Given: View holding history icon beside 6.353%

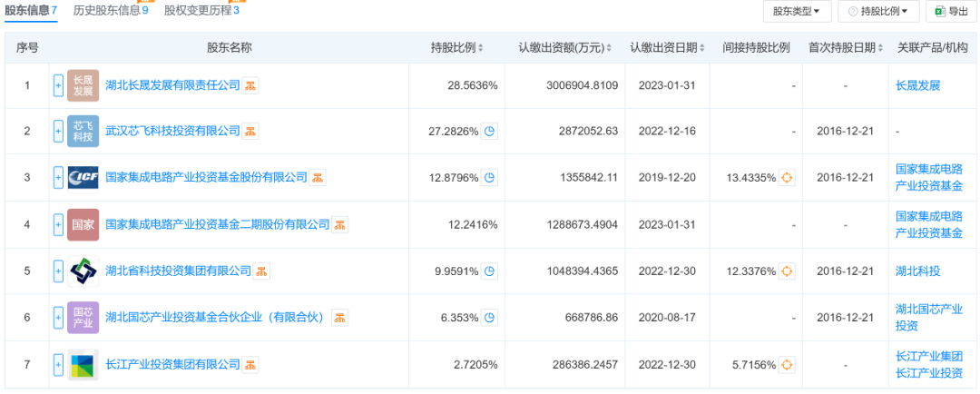Looking at the screenshot, I should point(489,318).
